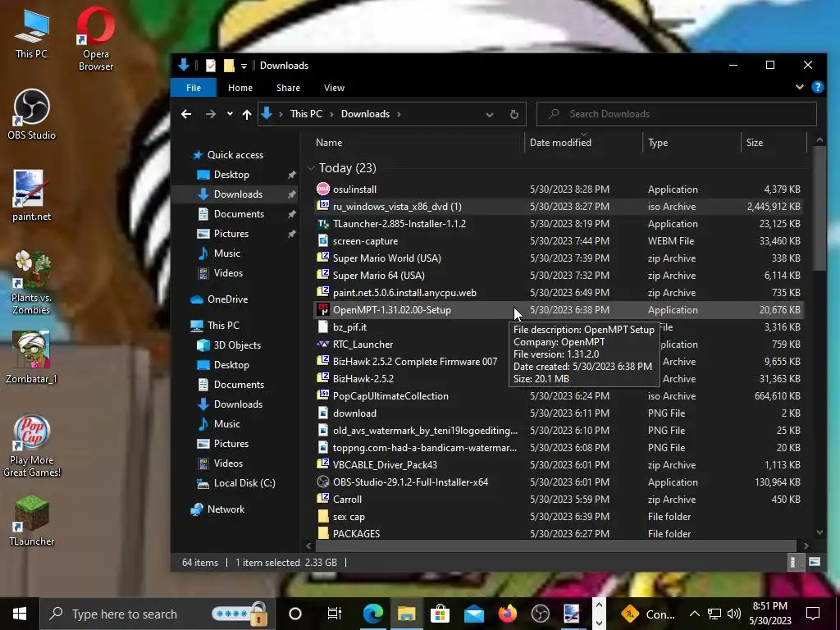Go up one folder level

point(246,114)
